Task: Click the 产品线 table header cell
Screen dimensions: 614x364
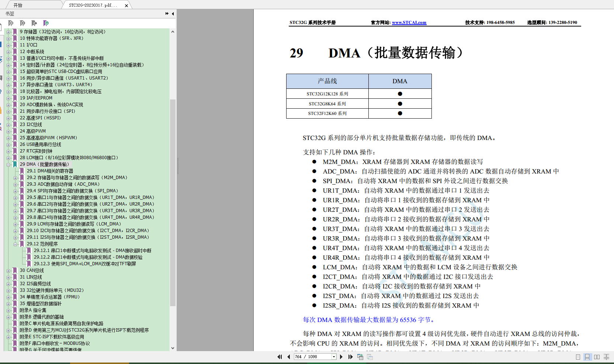Action: [x=327, y=81]
